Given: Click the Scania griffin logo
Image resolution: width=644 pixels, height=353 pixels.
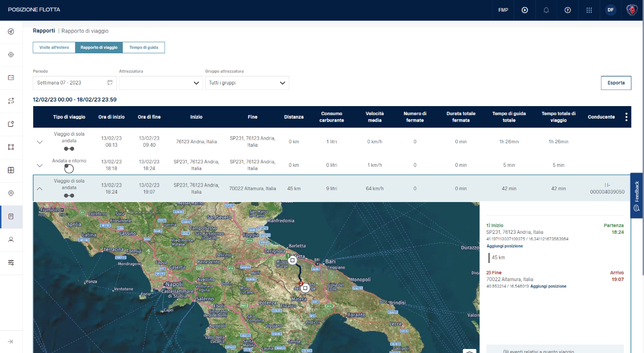Looking at the screenshot, I should click(632, 10).
